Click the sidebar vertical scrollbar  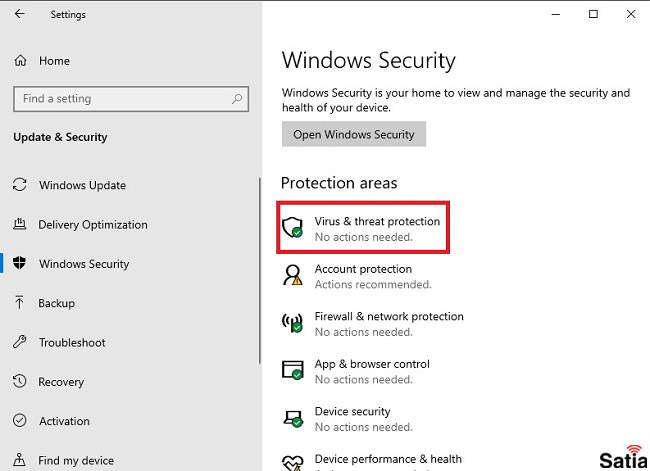point(260,271)
